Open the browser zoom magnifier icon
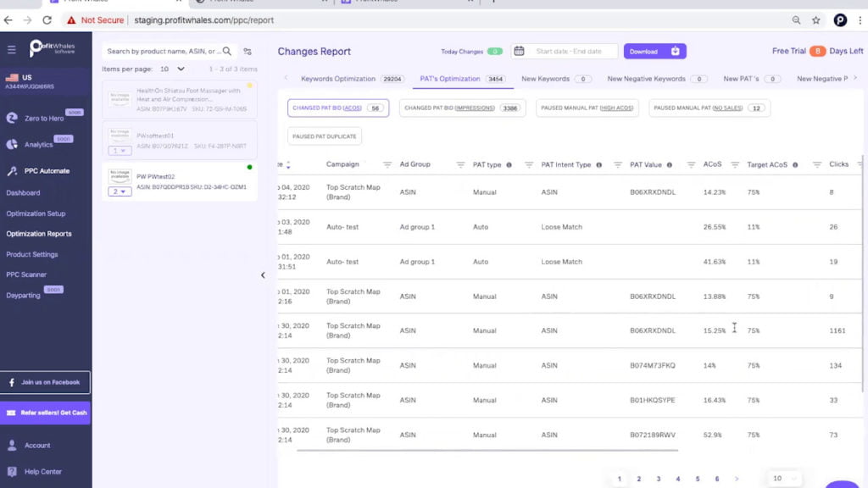The height and width of the screenshot is (488, 868). 796,20
